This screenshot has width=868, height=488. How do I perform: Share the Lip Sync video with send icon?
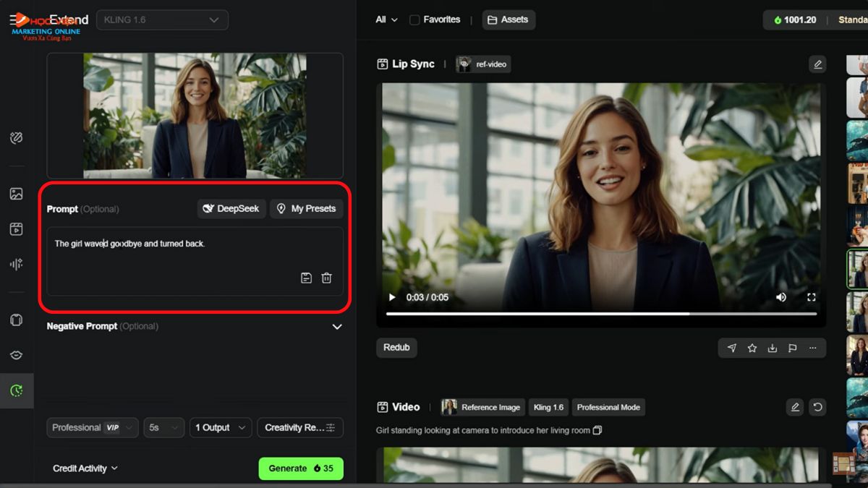tap(731, 348)
